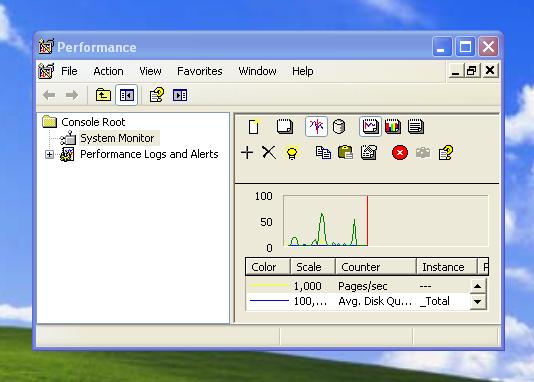Click yellow color line for Pages/sec

268,285
